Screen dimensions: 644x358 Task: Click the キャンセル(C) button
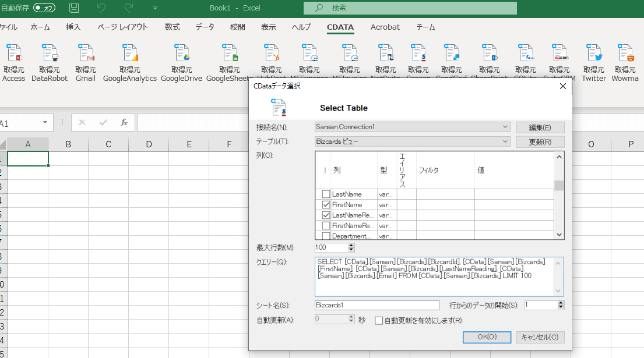(540, 337)
